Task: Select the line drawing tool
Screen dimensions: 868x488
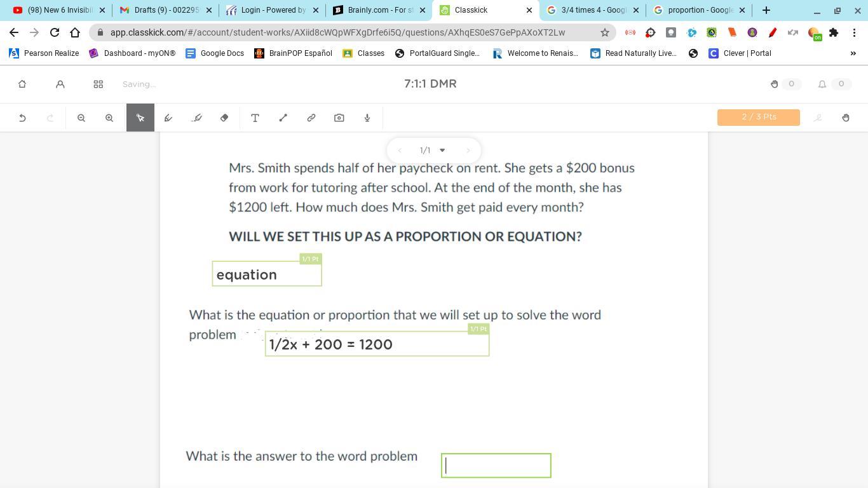Action: tap(283, 118)
